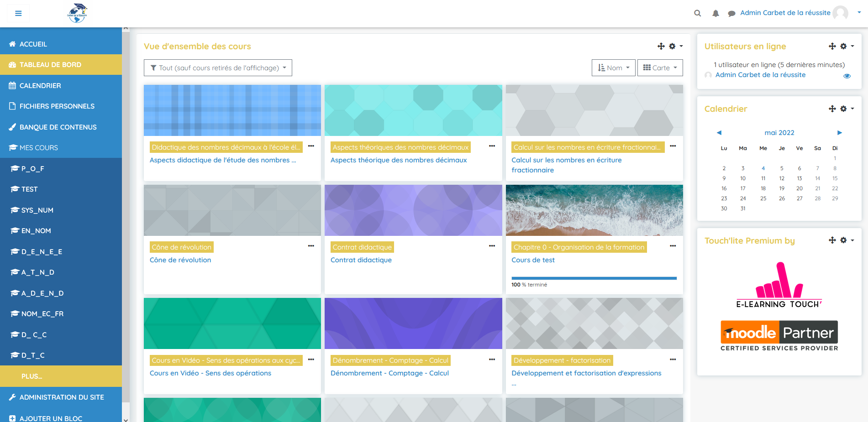
Task: Click the Carbet de la Réussite site logo
Action: click(x=77, y=13)
